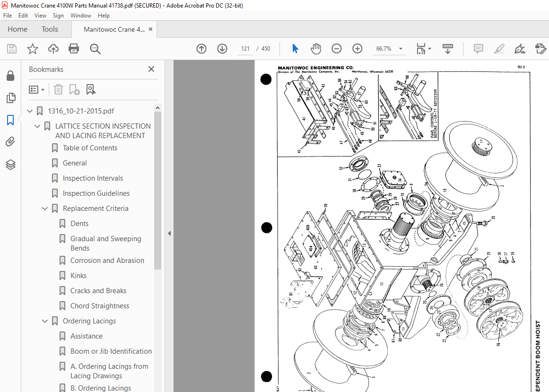Switch to the Tools tab
Image resolution: width=549 pixels, height=392 pixels.
50,29
